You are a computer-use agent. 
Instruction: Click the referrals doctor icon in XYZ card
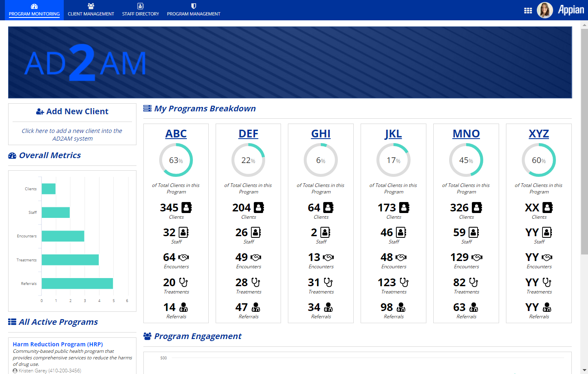click(x=547, y=307)
